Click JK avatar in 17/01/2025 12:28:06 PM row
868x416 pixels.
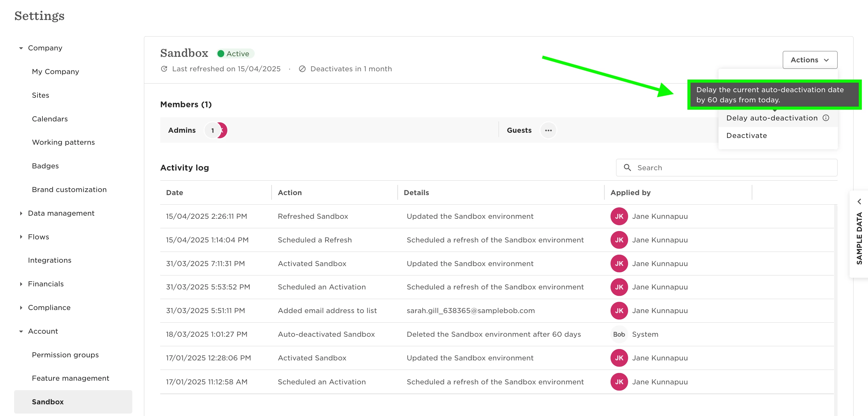click(x=619, y=358)
